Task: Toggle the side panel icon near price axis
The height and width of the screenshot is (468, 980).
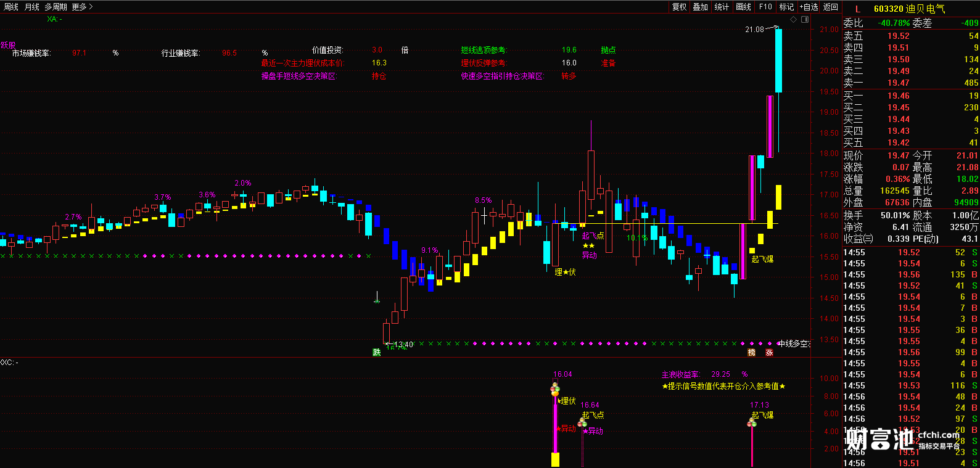Action: 805,20
